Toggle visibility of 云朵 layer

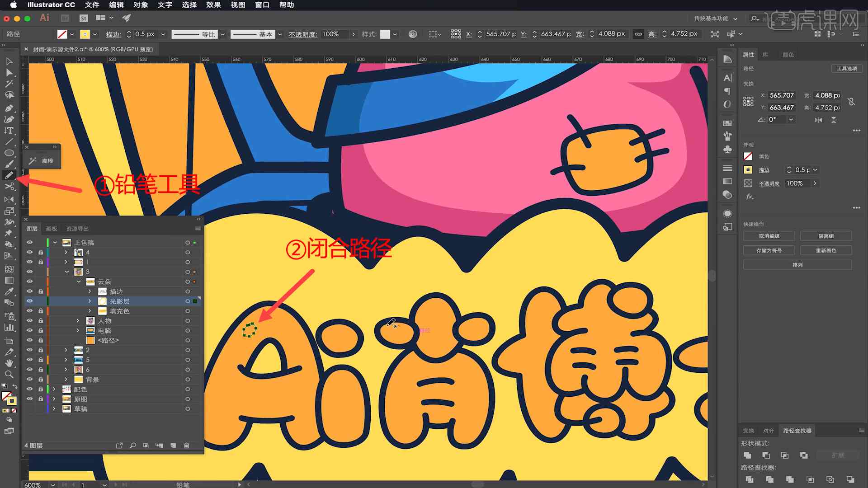pyautogui.click(x=29, y=281)
